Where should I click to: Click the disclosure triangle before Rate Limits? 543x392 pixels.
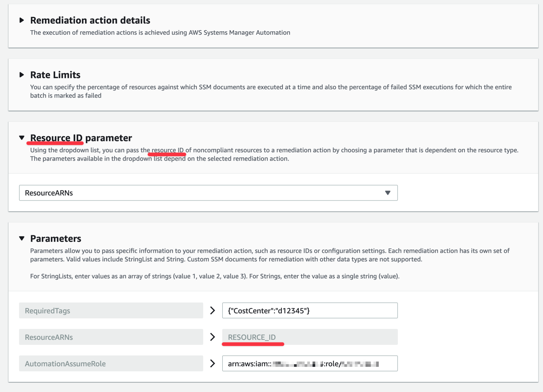pyautogui.click(x=22, y=75)
